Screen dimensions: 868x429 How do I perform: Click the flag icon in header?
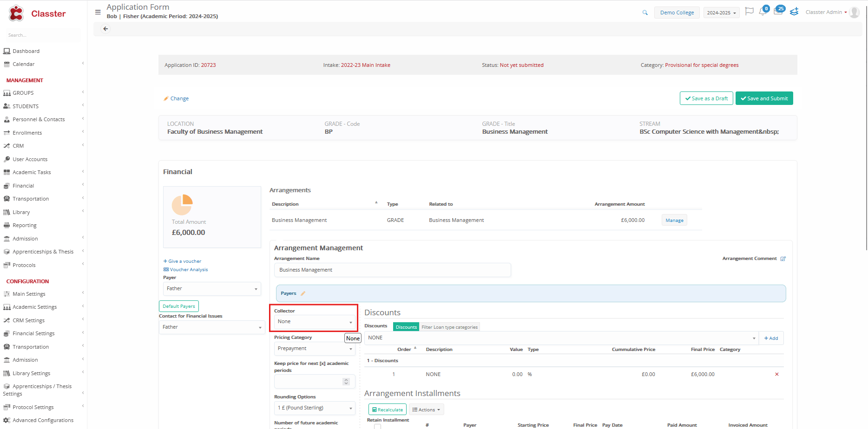[x=749, y=12]
